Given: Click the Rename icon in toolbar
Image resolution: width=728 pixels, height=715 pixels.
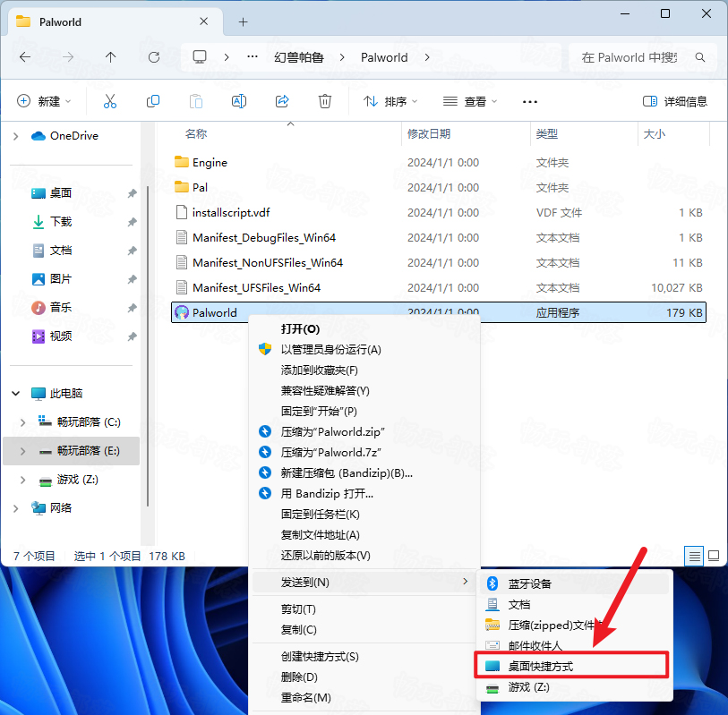Looking at the screenshot, I should (x=239, y=101).
